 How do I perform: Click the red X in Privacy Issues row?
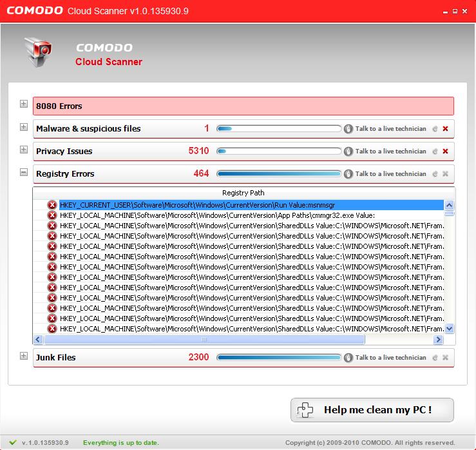(445, 152)
